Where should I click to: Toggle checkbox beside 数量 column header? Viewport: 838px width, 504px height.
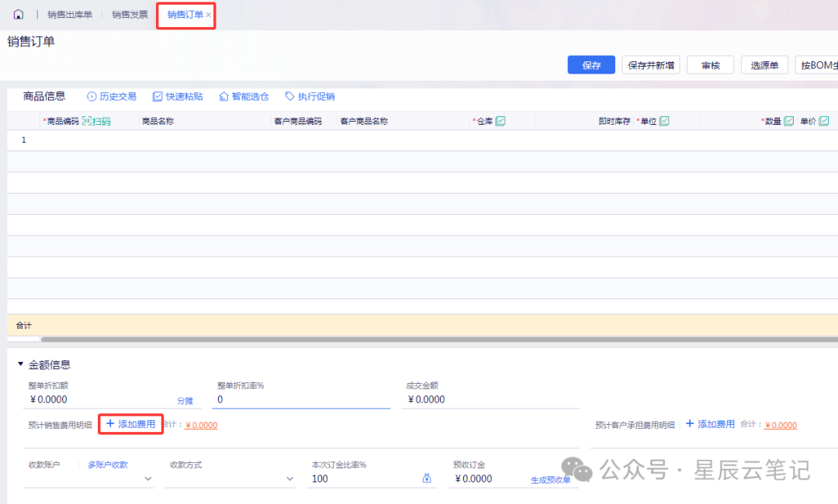tap(789, 121)
